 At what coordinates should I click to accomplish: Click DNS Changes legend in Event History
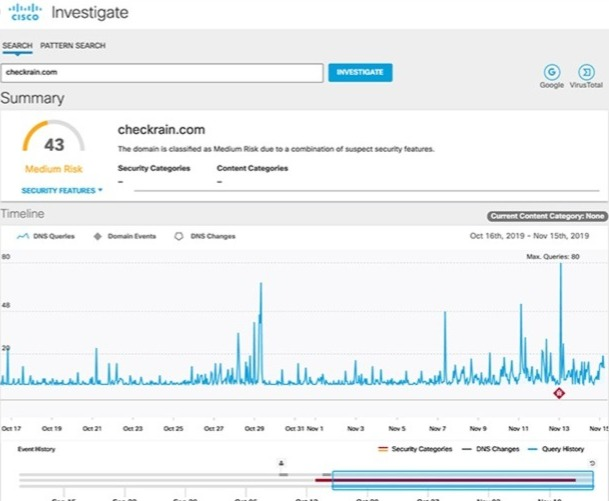pyautogui.click(x=491, y=449)
